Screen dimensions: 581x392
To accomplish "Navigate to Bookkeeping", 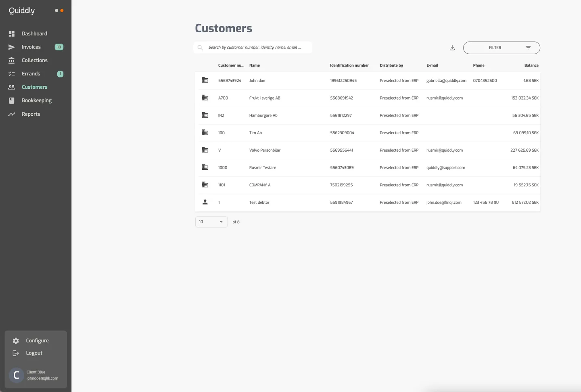I will point(37,100).
